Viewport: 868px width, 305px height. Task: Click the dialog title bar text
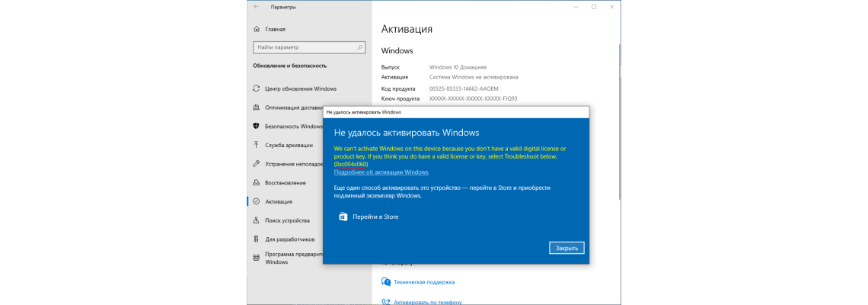364,111
